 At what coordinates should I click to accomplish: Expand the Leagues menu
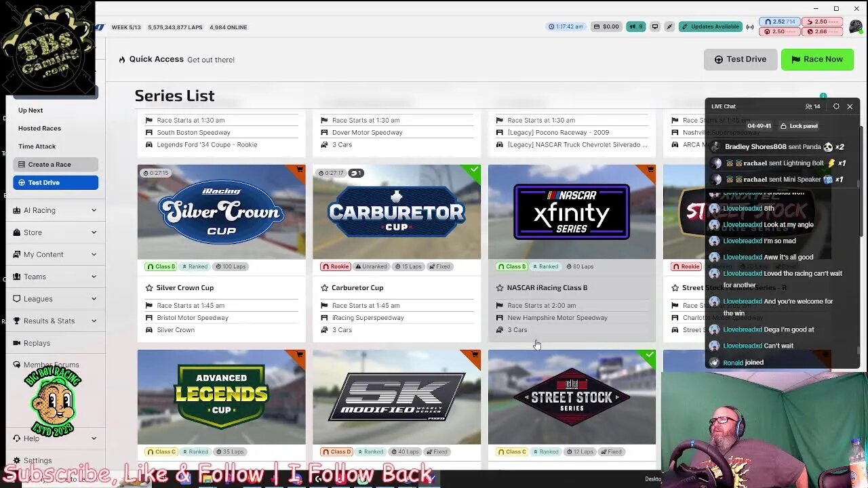coord(56,299)
